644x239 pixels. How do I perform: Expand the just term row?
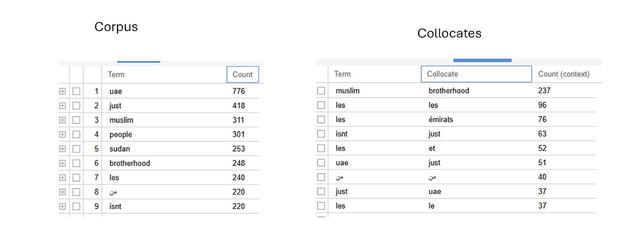click(62, 106)
